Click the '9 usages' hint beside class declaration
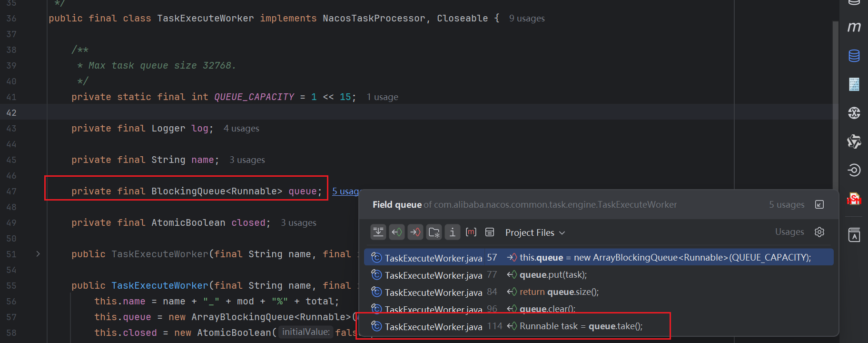 (527, 19)
